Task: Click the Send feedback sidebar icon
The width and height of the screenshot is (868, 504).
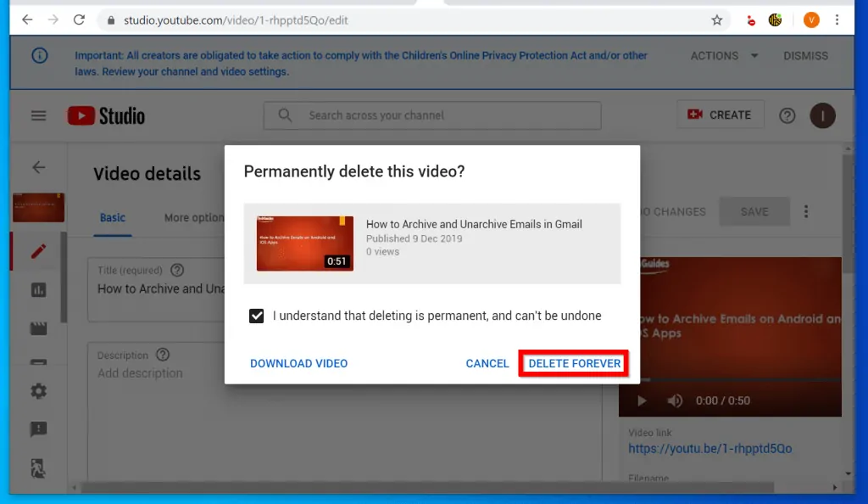Action: coord(38,429)
